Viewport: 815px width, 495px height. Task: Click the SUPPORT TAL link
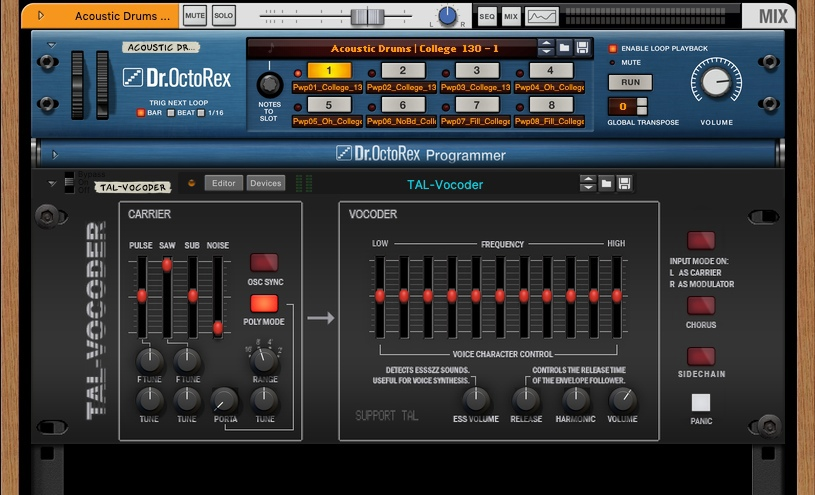click(386, 415)
